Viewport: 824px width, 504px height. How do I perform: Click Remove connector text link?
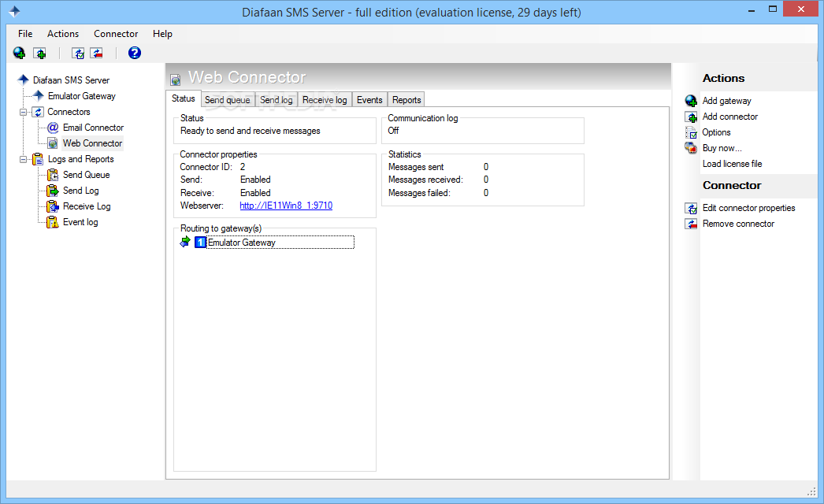(738, 224)
